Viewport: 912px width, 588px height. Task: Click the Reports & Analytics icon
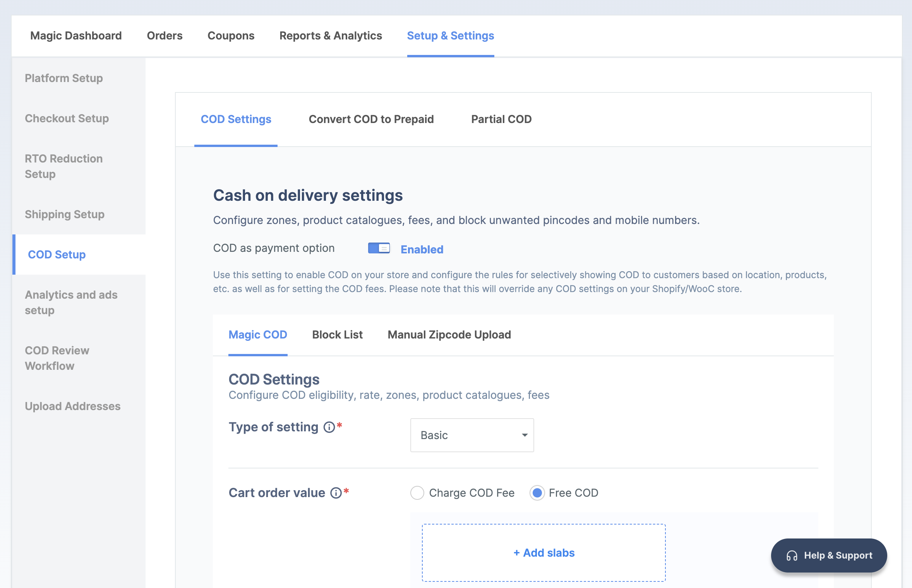(330, 36)
